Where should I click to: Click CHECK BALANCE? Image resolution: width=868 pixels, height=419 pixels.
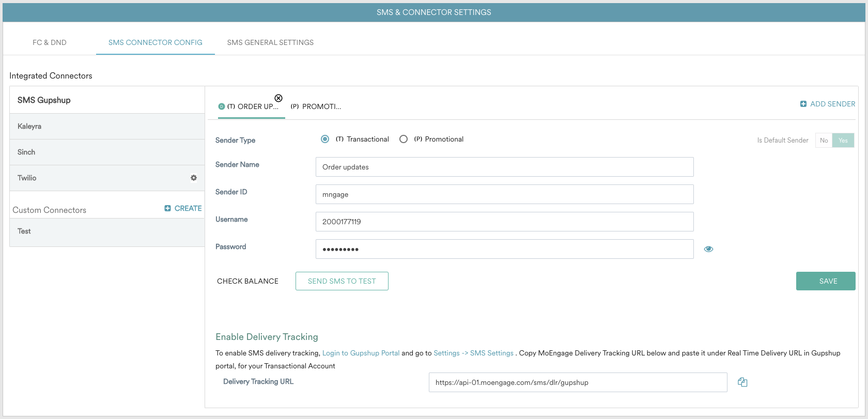point(247,281)
